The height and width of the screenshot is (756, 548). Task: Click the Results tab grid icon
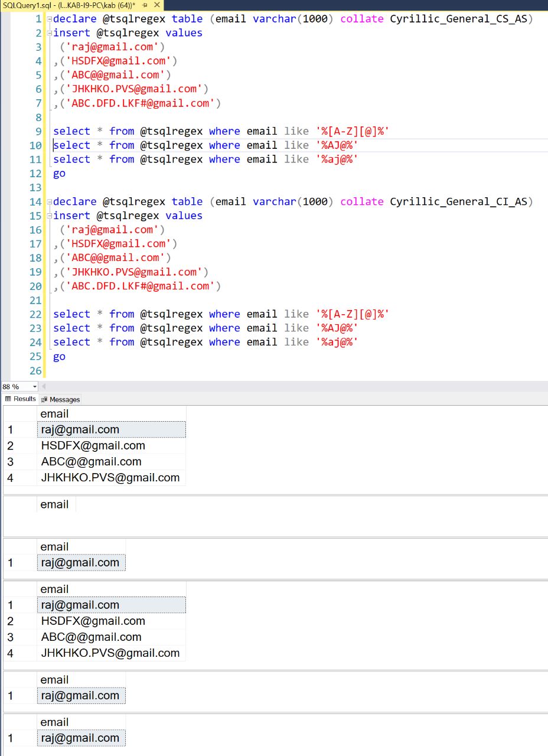click(x=8, y=399)
